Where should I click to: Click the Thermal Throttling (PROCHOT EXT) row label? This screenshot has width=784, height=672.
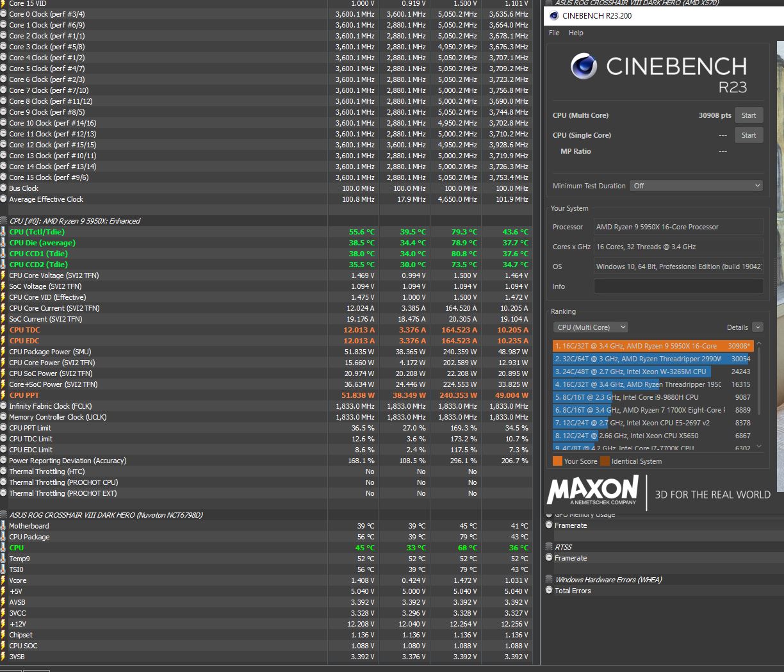[63, 493]
